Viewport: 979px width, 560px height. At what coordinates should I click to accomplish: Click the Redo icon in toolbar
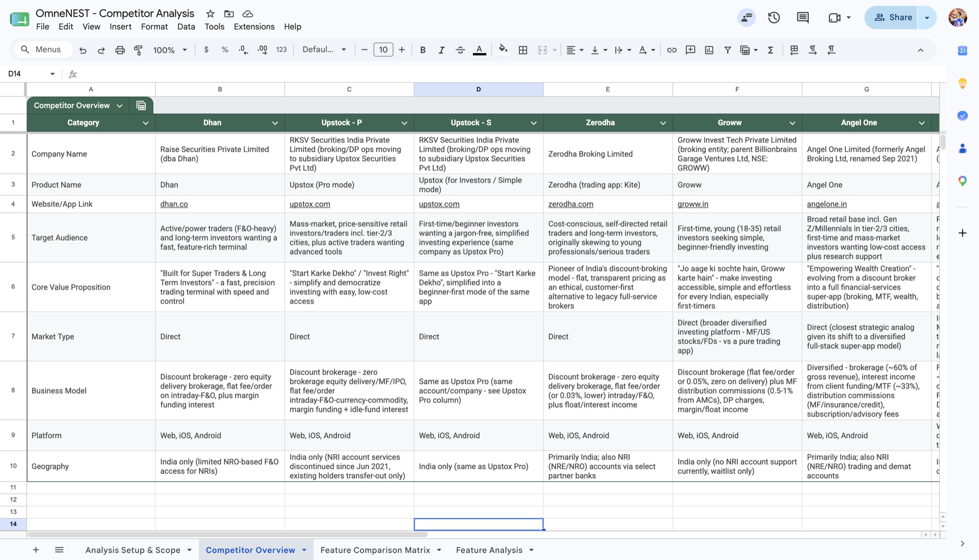point(101,50)
